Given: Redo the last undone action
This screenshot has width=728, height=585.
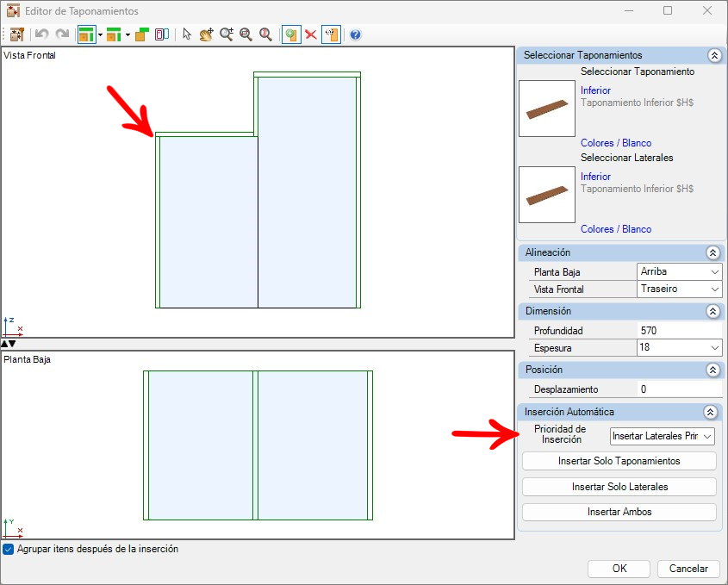Looking at the screenshot, I should [62, 34].
